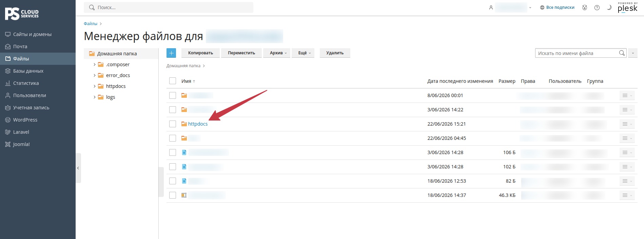Screen dimensions: 644x239
Task: Expand the .composer tree folder
Action: coord(94,65)
